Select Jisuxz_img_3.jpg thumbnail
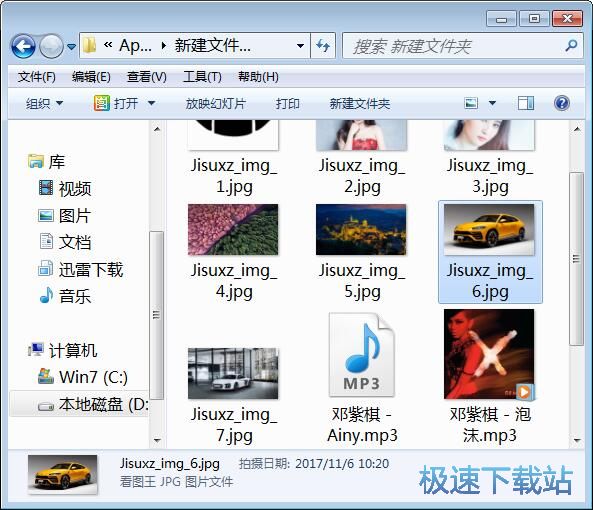The height and width of the screenshot is (510, 593). point(489,135)
